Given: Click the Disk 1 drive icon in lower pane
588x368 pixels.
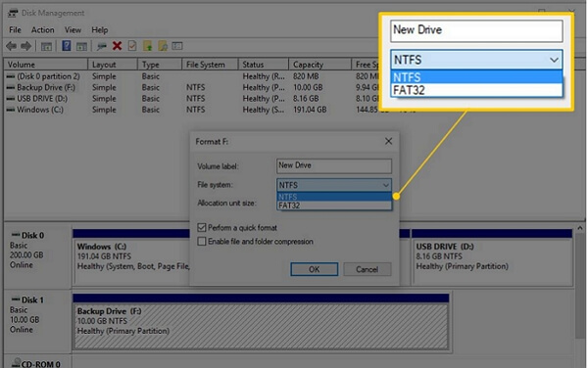Looking at the screenshot, I should coord(16,299).
